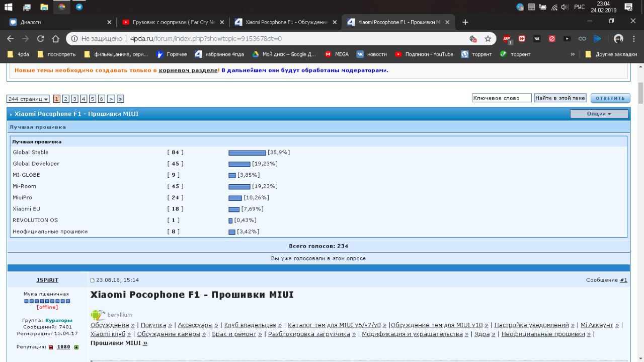Open the AdBlock extension icon
Screen dimensions: 644x362
[507, 39]
